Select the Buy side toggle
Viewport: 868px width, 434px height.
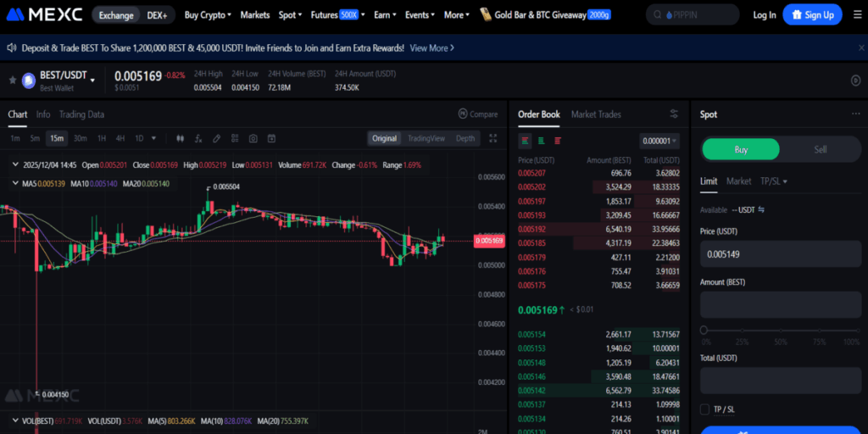[x=741, y=149]
